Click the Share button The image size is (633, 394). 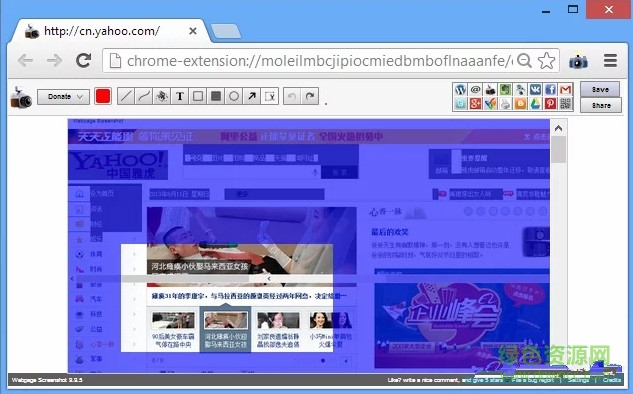click(x=601, y=105)
